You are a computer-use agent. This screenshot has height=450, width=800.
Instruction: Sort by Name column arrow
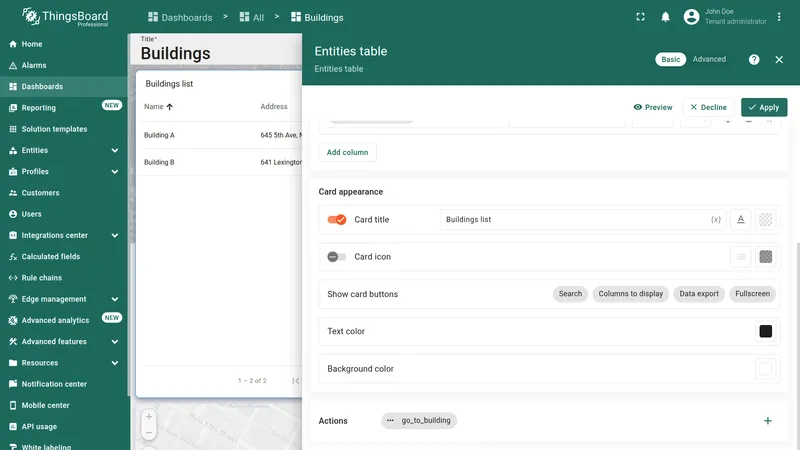tap(169, 107)
